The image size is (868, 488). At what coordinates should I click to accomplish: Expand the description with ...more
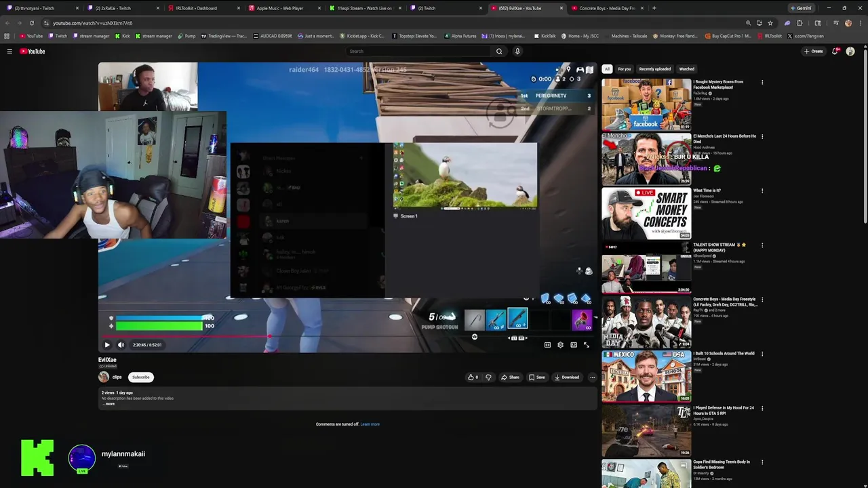click(x=108, y=404)
